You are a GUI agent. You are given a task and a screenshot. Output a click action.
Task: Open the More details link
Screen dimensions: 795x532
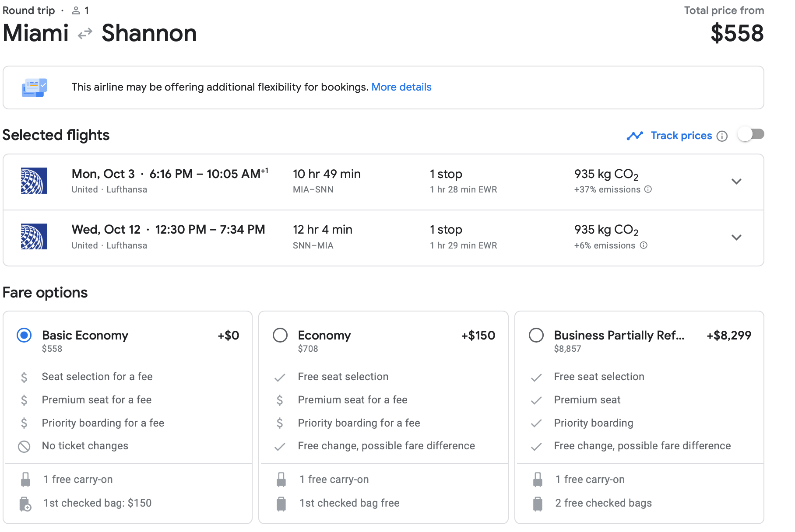pos(401,87)
